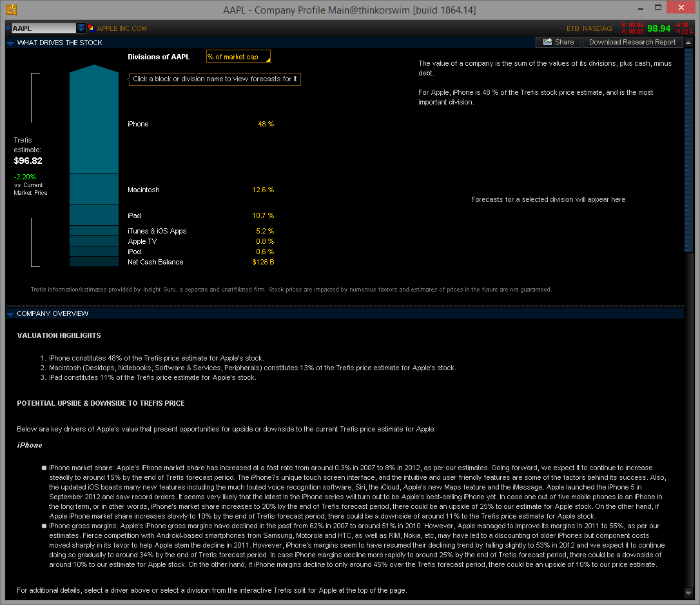The height and width of the screenshot is (605, 700).
Task: Maximize the thinkorswim window
Action: click(x=658, y=8)
